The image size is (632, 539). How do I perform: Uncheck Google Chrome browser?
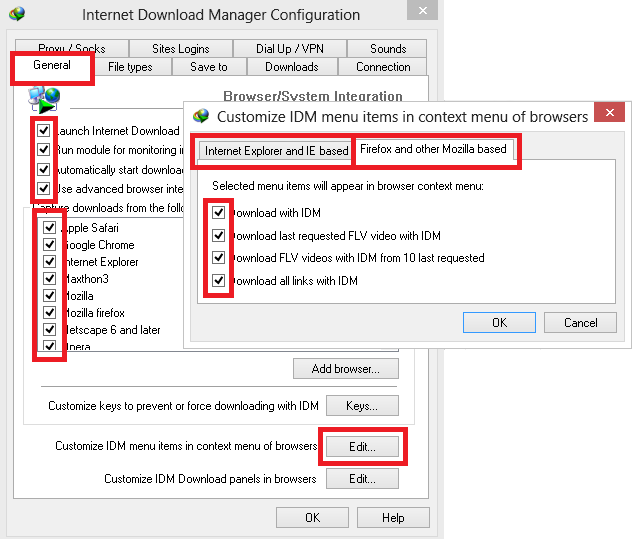tap(50, 245)
